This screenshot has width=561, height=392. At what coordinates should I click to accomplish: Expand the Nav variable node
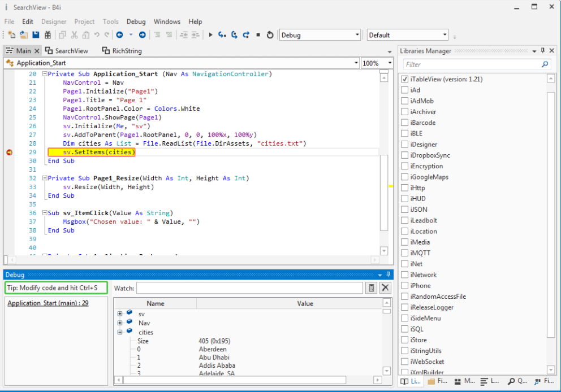[120, 323]
